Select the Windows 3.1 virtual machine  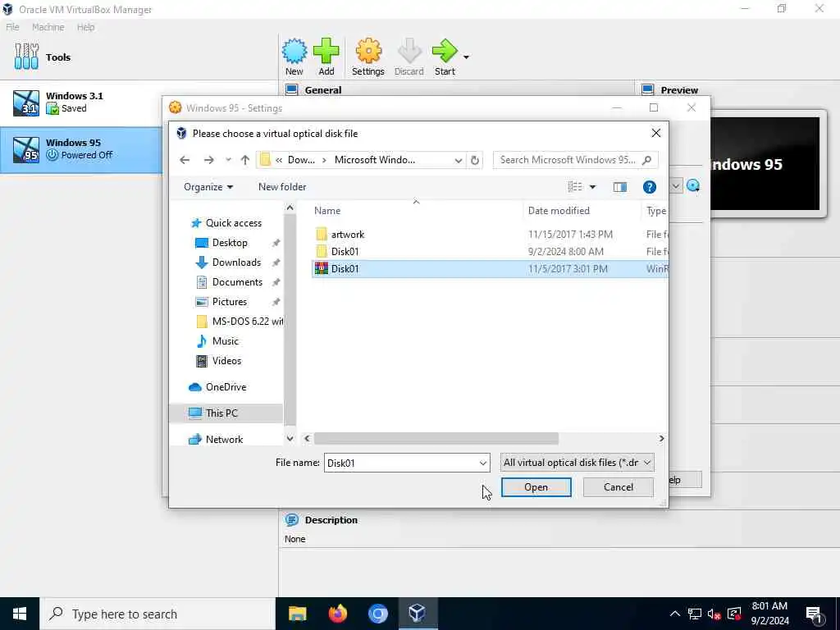point(80,103)
